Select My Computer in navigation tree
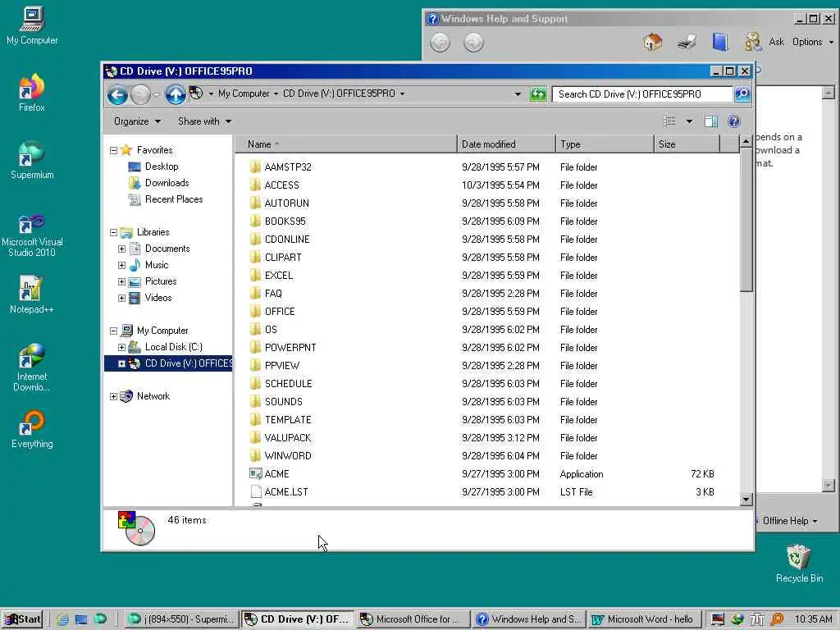This screenshot has width=840, height=630. click(162, 331)
